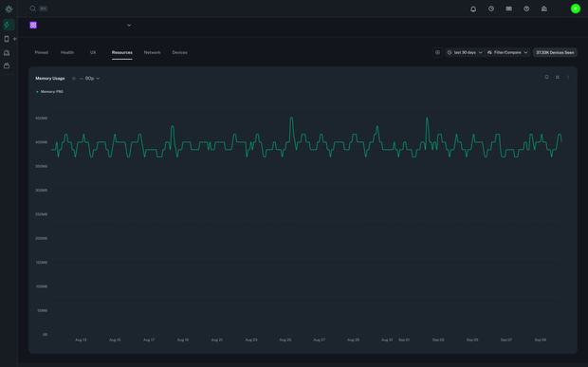Expand the app selector chevron

click(x=129, y=26)
